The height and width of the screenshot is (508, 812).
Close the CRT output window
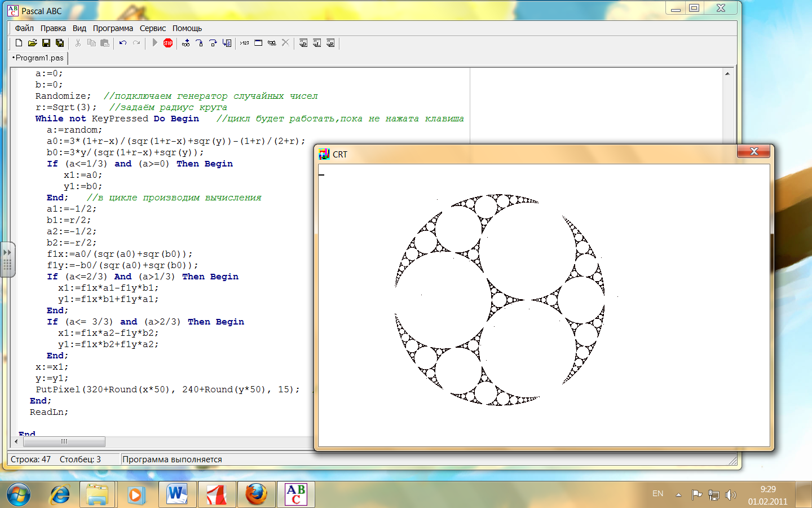754,151
